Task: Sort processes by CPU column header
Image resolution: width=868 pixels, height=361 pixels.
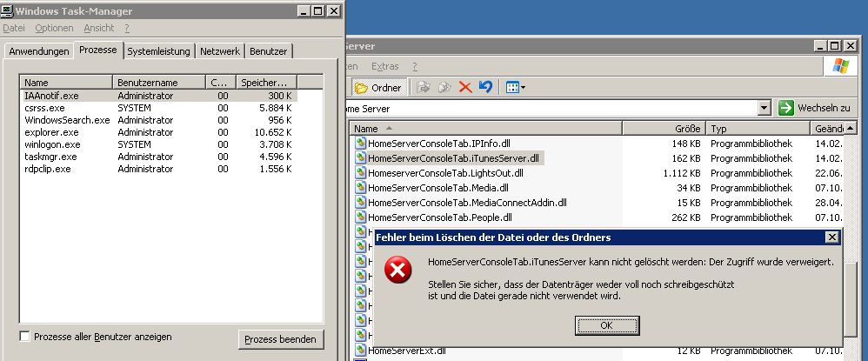Action: click(x=221, y=83)
